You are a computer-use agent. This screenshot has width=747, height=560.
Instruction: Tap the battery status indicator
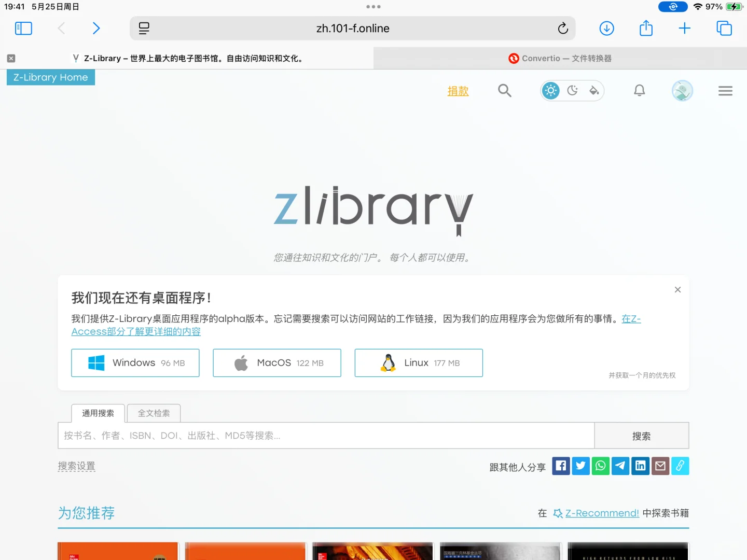coord(734,7)
